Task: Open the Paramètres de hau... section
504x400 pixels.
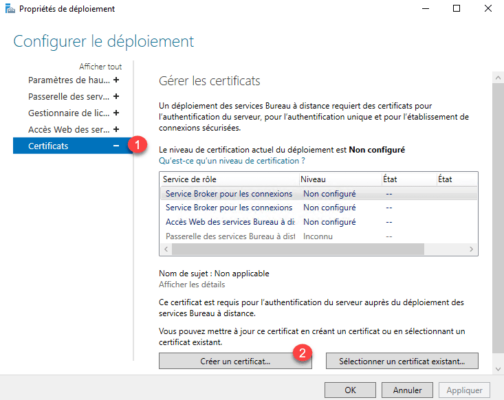Action: tap(69, 80)
